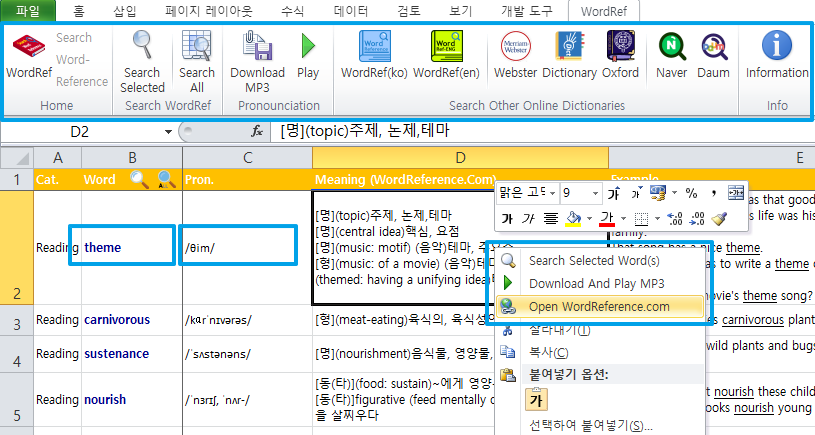Click the Name Box showing D2
Viewport: 815px width, 435px height.
81,132
